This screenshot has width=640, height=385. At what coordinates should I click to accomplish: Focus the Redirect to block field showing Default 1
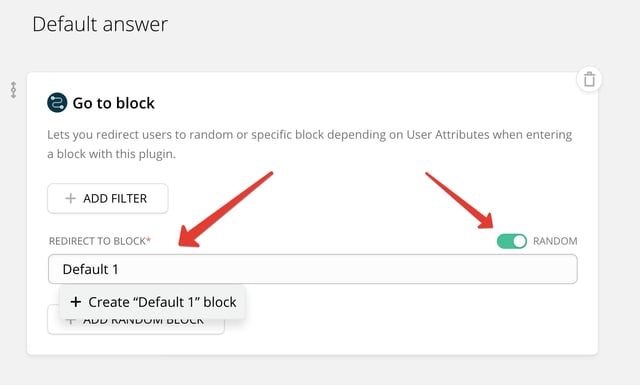313,269
